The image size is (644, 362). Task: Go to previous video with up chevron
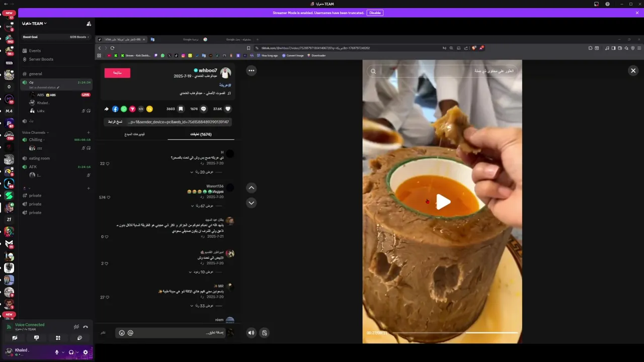(x=252, y=188)
